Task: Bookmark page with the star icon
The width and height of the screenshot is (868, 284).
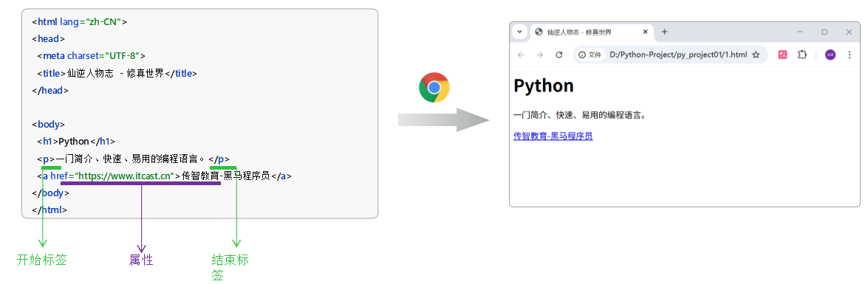Action: 756,55
